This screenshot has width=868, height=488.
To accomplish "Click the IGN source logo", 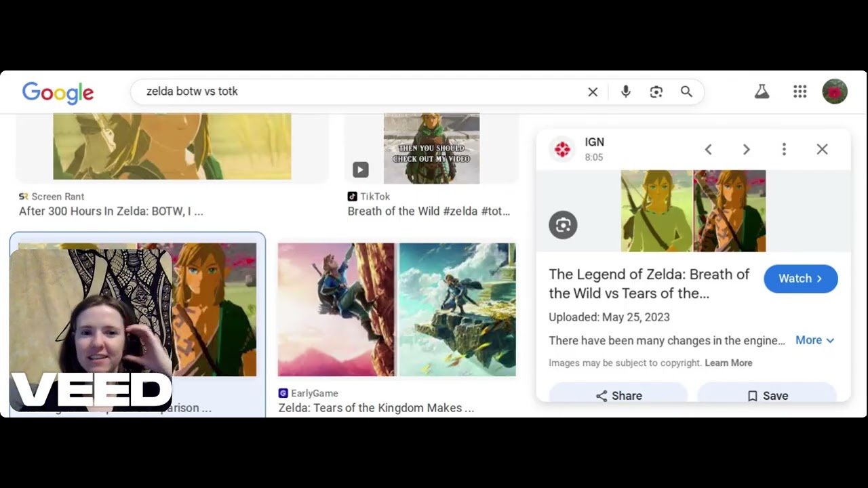I will (562, 149).
